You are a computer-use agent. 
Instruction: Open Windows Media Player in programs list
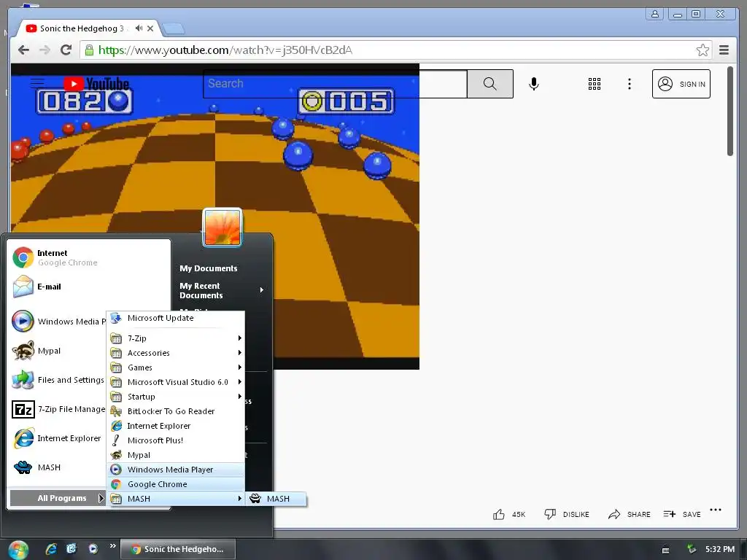pos(176,470)
